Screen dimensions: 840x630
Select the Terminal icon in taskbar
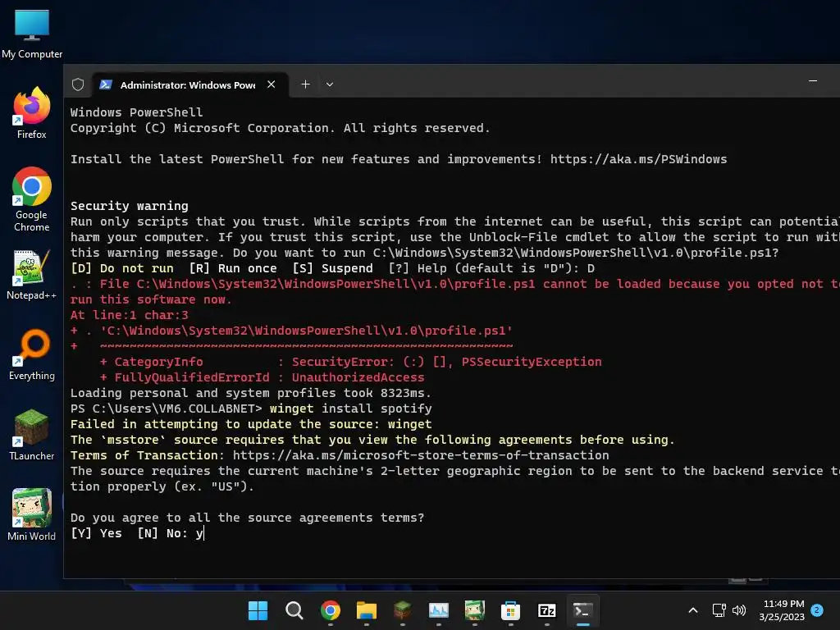[x=583, y=610]
